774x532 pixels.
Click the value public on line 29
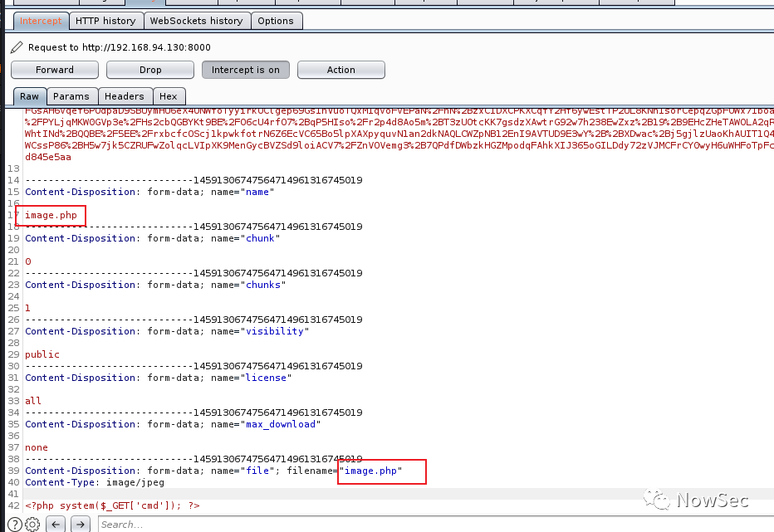42,354
